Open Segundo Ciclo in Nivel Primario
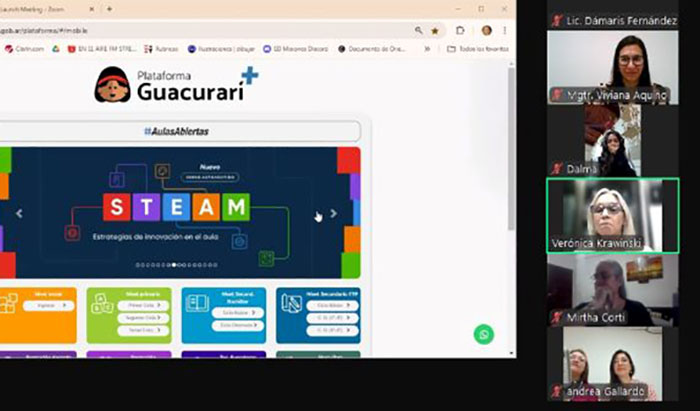Image resolution: width=700 pixels, height=411 pixels. click(x=143, y=318)
